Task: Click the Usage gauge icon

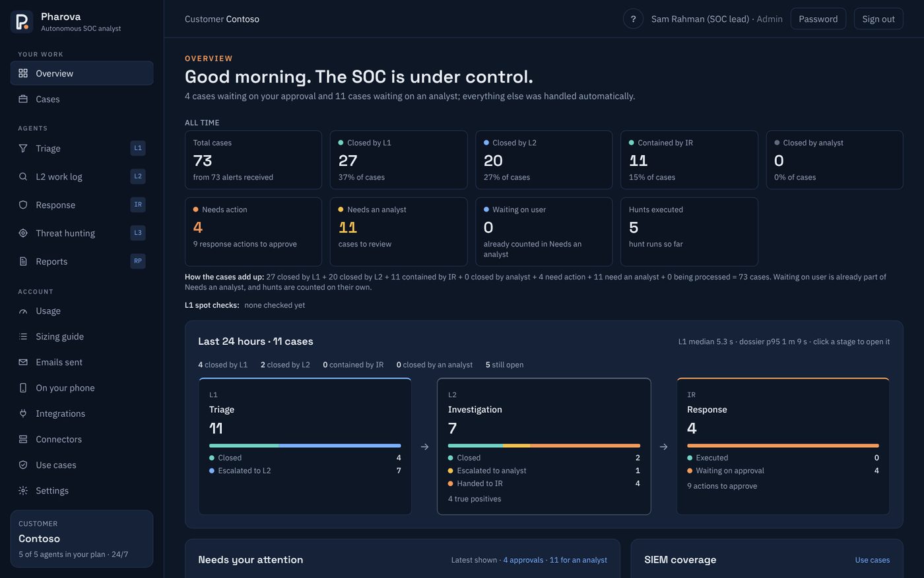Action: tap(23, 311)
